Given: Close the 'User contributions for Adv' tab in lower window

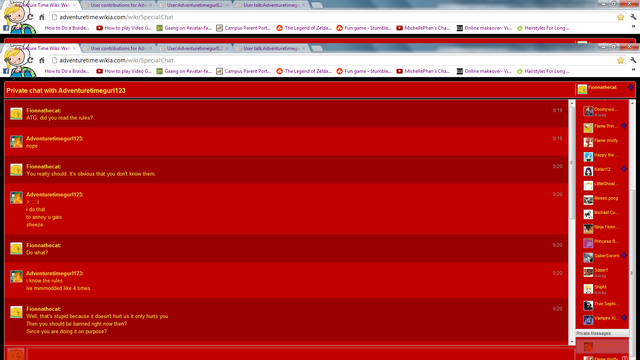Looking at the screenshot, I should tap(151, 48).
